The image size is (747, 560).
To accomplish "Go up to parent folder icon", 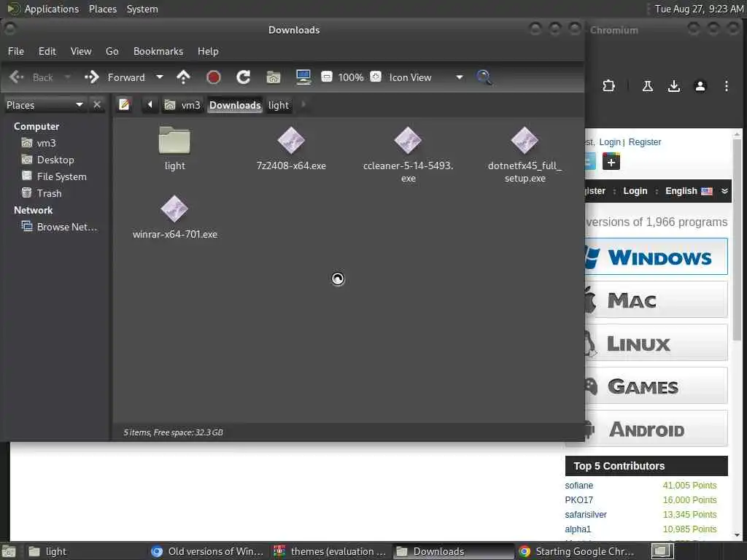I will click(x=183, y=77).
